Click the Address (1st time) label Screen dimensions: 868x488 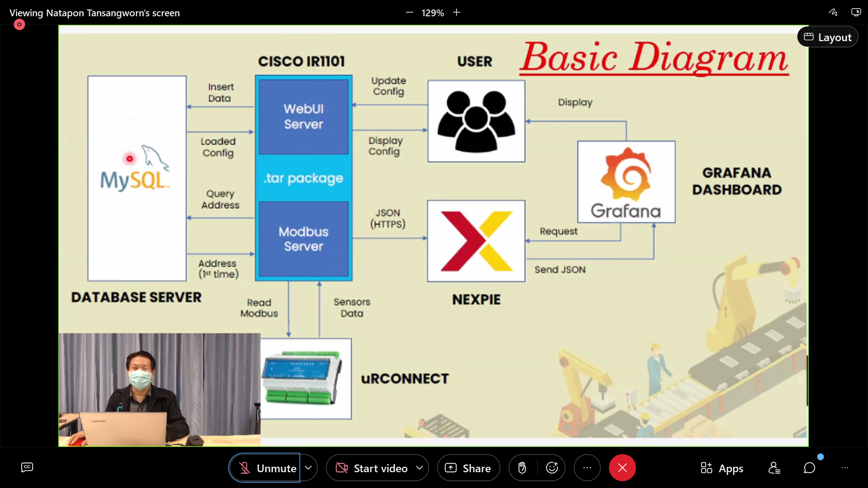point(218,269)
